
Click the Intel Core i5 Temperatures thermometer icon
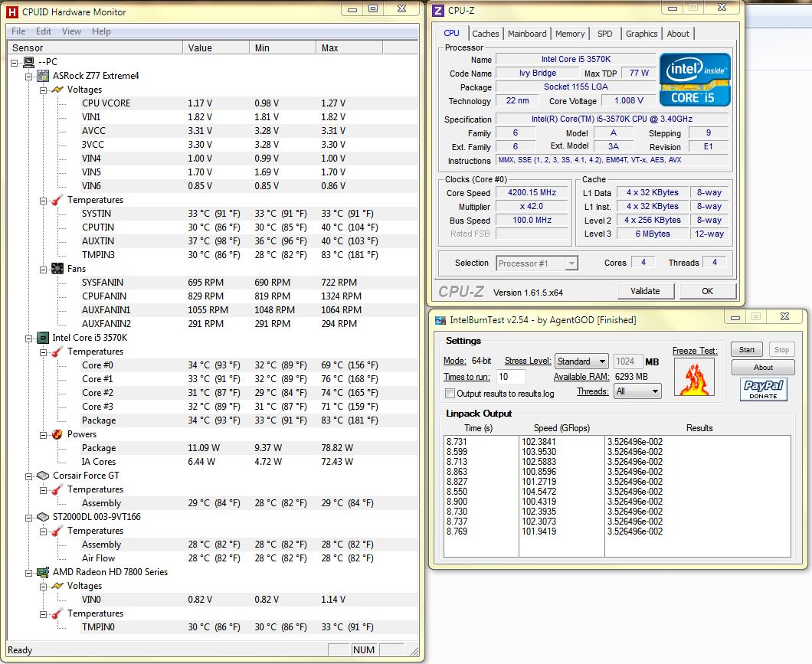tap(57, 352)
